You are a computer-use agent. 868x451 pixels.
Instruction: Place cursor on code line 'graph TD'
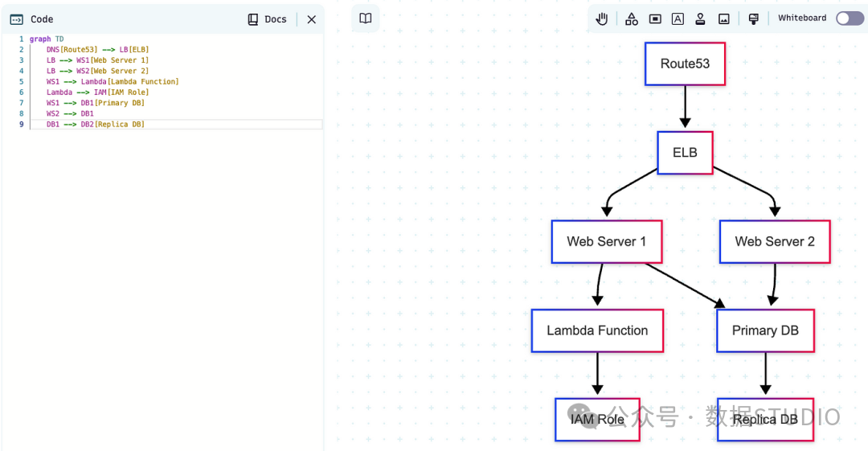(x=47, y=39)
